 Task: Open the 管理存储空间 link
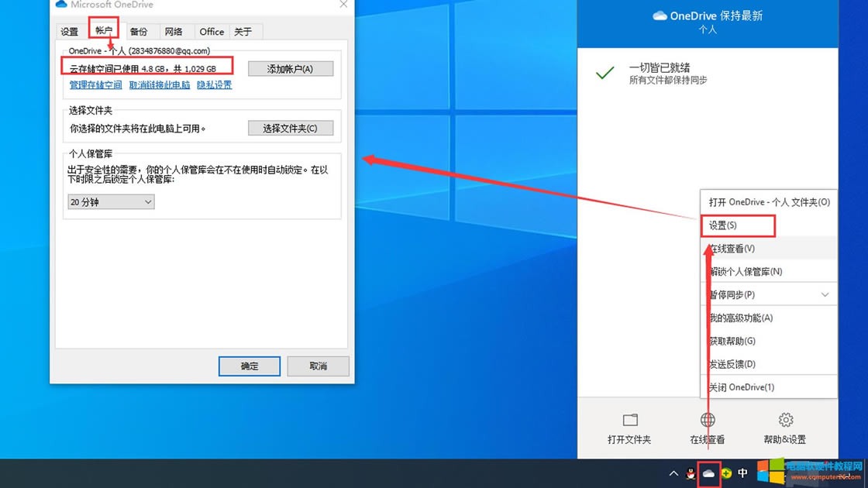(x=95, y=85)
